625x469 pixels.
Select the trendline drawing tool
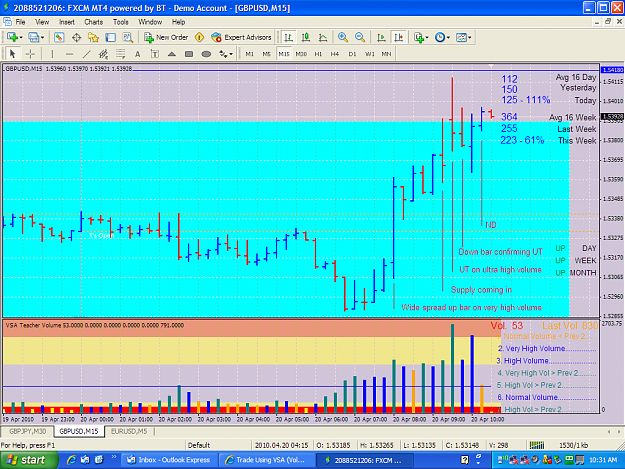coord(86,54)
